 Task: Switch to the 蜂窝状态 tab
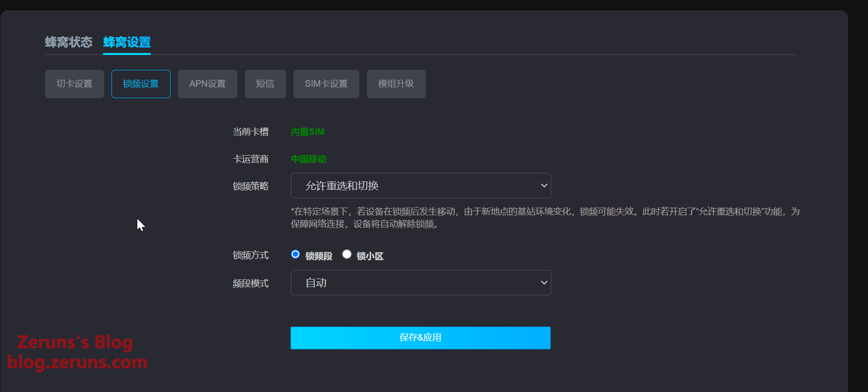click(x=68, y=42)
